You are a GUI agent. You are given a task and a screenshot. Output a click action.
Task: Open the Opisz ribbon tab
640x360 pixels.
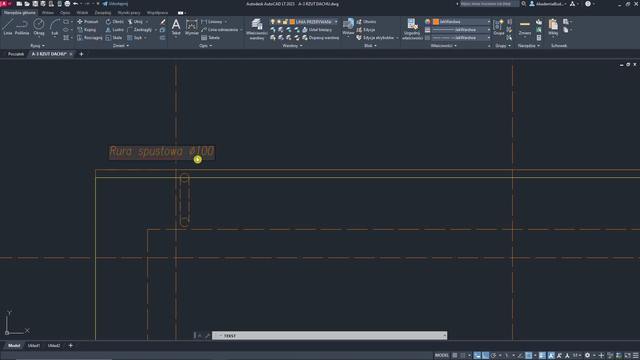click(x=65, y=13)
